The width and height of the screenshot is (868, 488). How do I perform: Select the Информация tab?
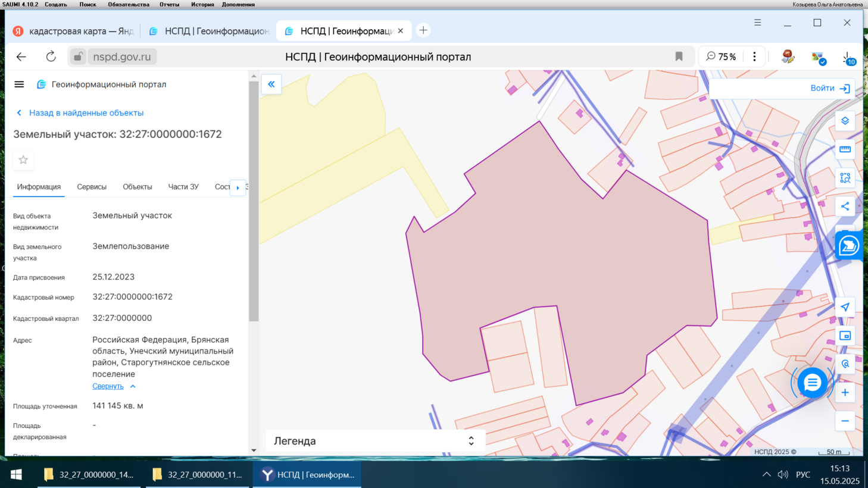click(39, 187)
